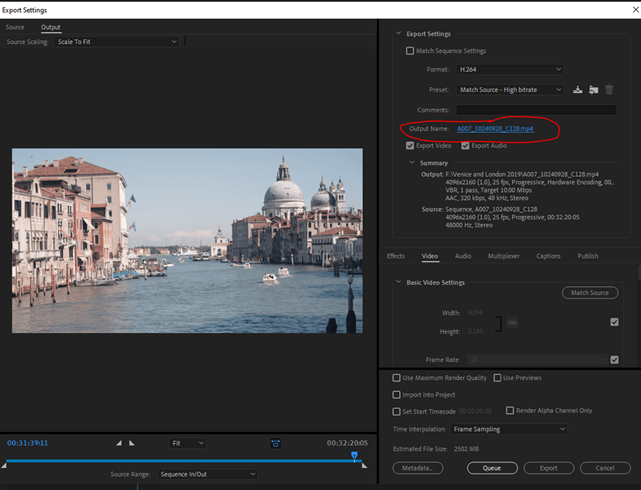The width and height of the screenshot is (641, 490).
Task: Open the Fit zoom level dropdown
Action: tap(187, 443)
